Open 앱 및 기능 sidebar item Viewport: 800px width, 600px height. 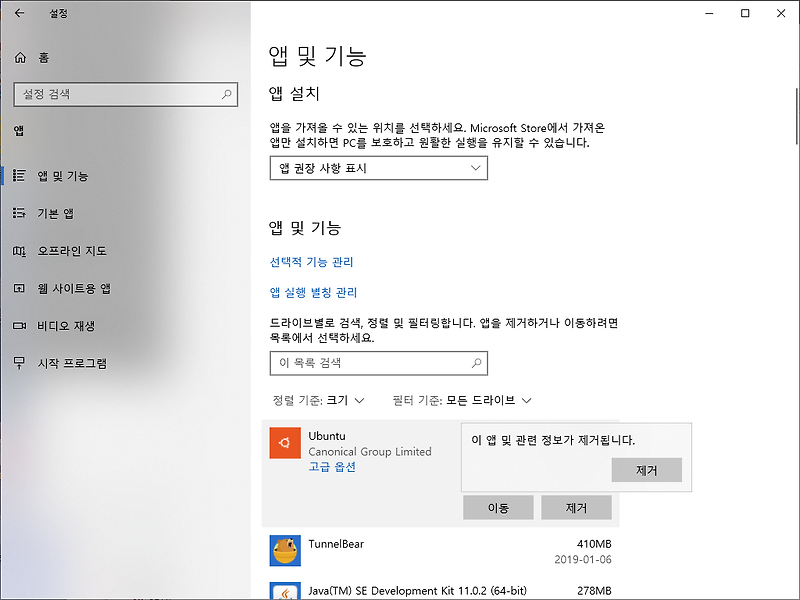point(125,176)
